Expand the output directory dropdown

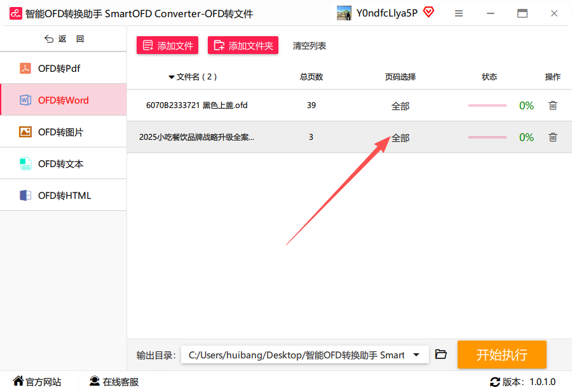pos(416,355)
